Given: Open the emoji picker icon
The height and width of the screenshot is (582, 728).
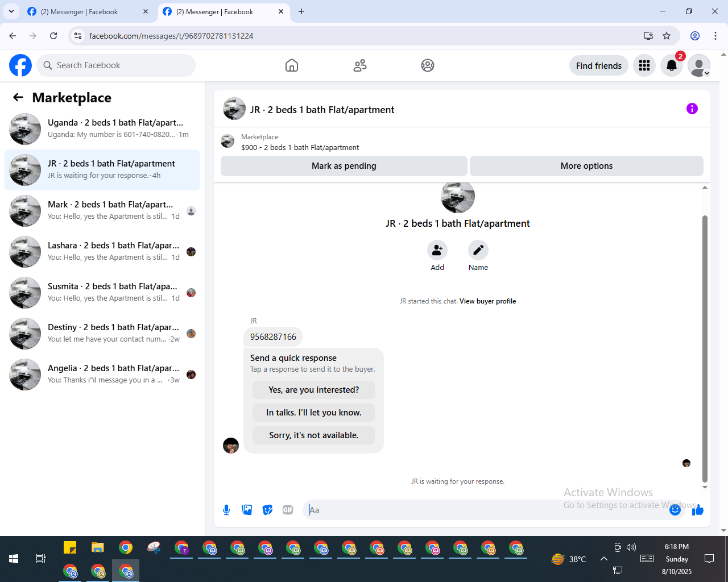Looking at the screenshot, I should 675,510.
